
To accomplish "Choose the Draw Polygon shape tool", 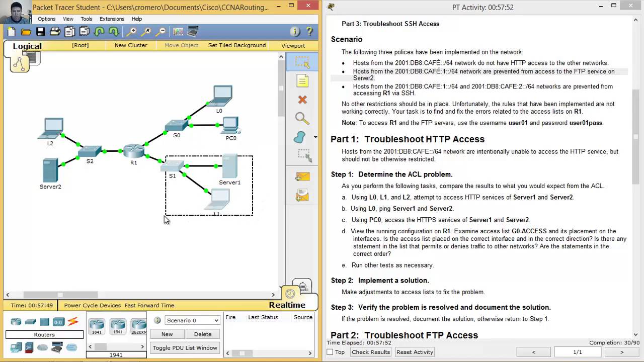I will (x=300, y=137).
